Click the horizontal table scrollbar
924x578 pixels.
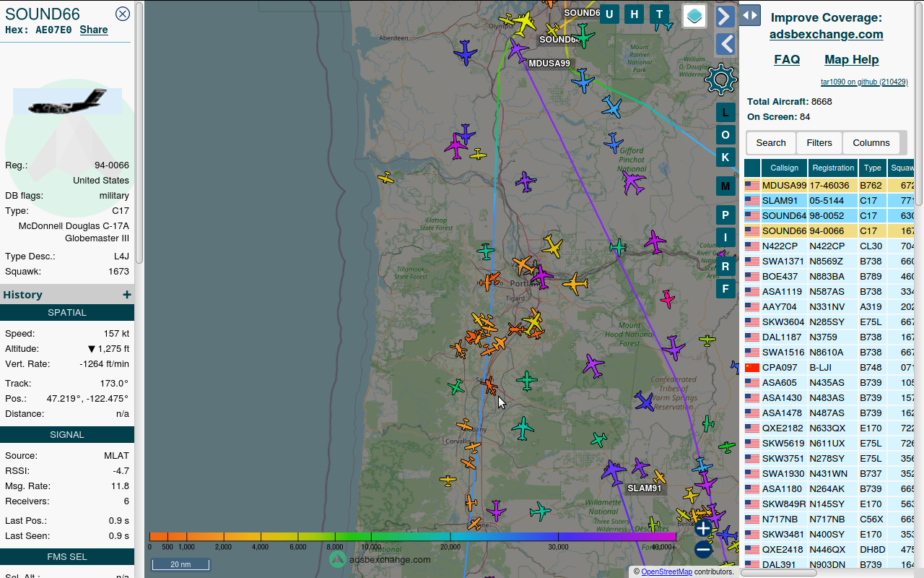coord(778,573)
